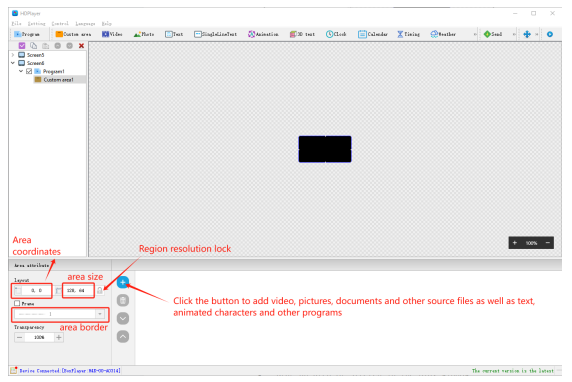The image size is (572, 382).
Task: Add a Clock area
Action: (336, 34)
